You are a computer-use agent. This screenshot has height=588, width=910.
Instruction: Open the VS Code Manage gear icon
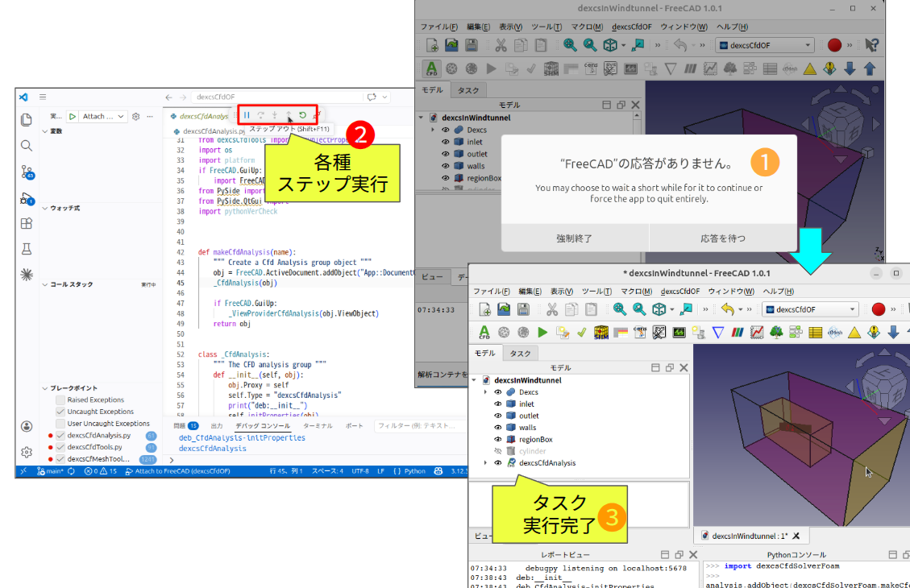27,452
